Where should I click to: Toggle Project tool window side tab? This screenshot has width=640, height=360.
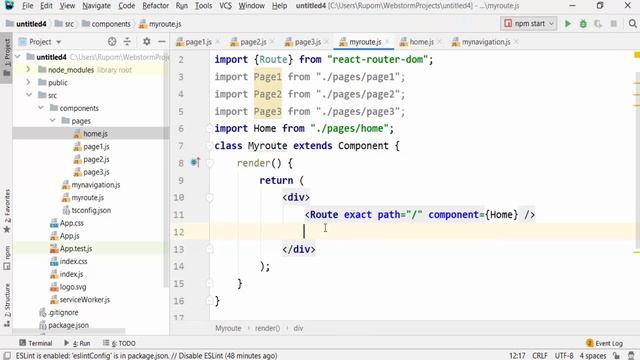pos(7,58)
